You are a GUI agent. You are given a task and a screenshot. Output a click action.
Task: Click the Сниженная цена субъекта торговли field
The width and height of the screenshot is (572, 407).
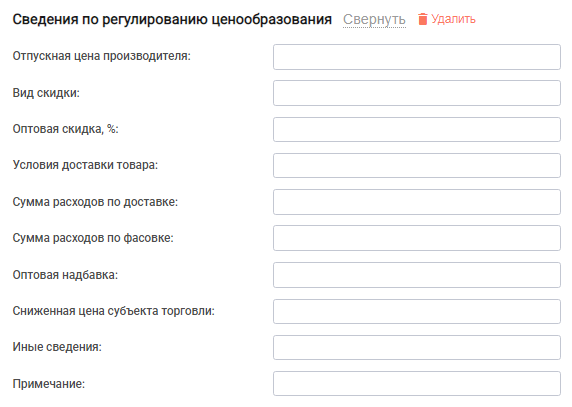pyautogui.click(x=417, y=311)
